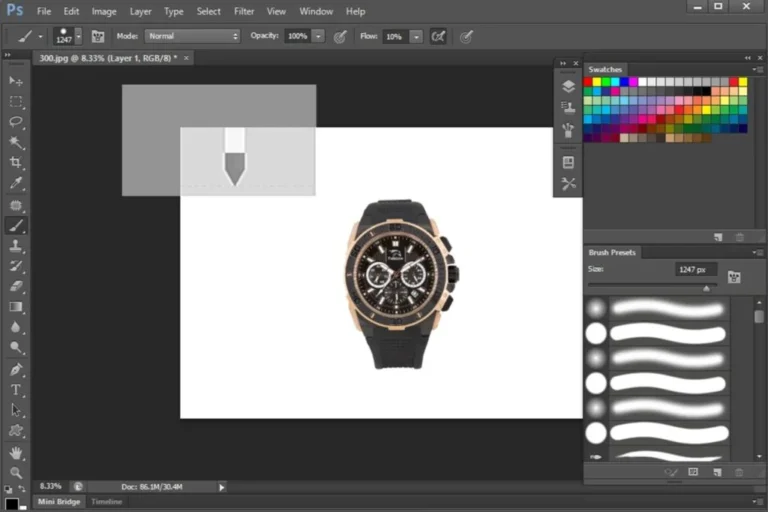Viewport: 768px width, 512px height.
Task: Open the blending Mode dropdown
Action: pos(192,36)
